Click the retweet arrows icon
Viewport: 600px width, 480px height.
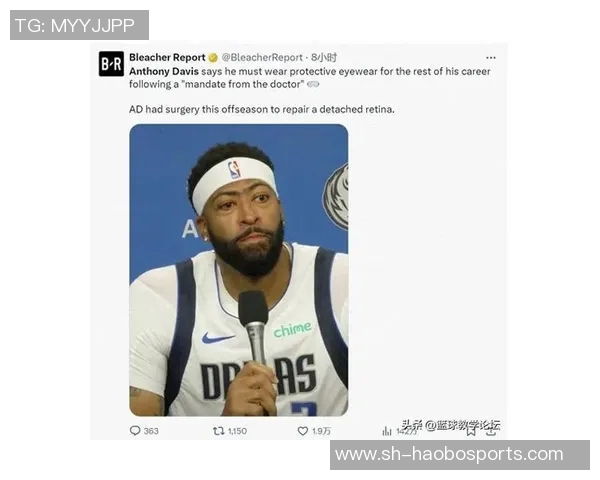click(x=218, y=431)
